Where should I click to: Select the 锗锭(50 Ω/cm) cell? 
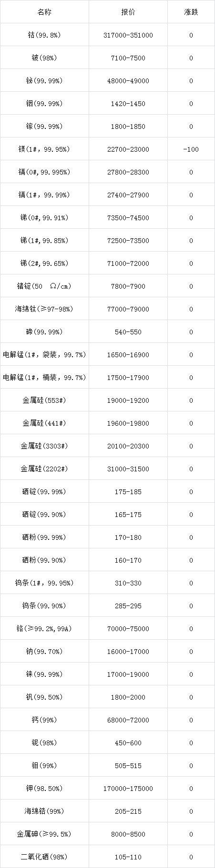pos(44,286)
